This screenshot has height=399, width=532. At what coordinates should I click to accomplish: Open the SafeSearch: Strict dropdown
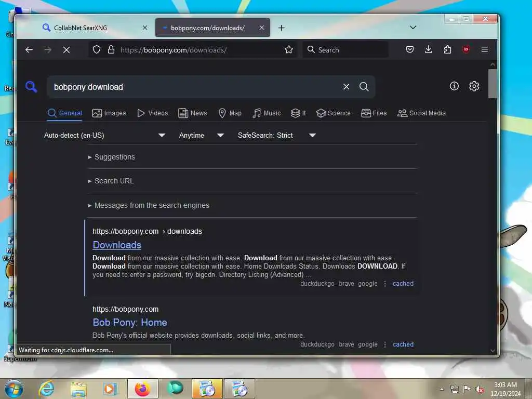(277, 135)
